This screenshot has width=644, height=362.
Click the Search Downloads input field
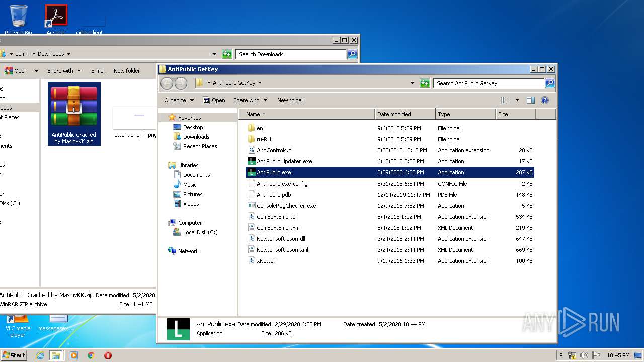(291, 54)
